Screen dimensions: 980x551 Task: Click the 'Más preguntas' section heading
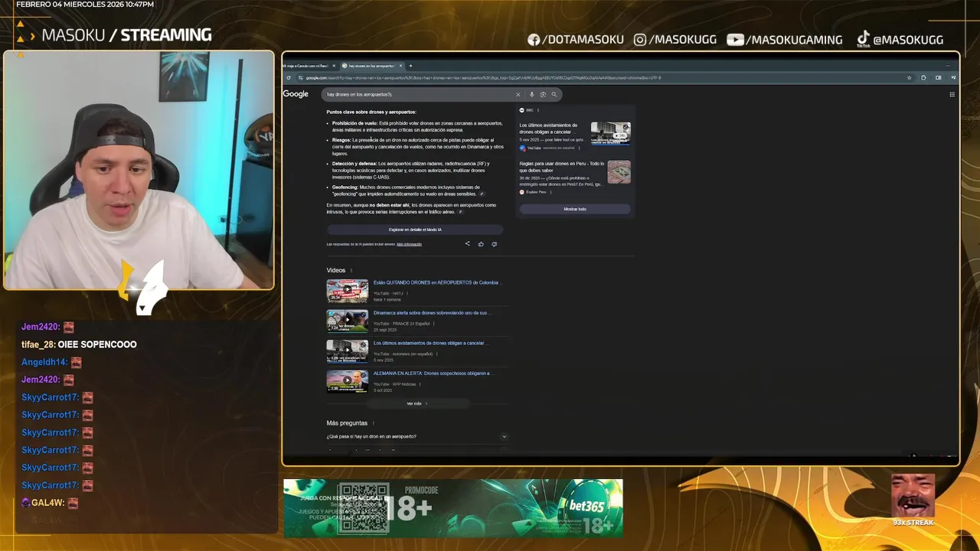347,423
